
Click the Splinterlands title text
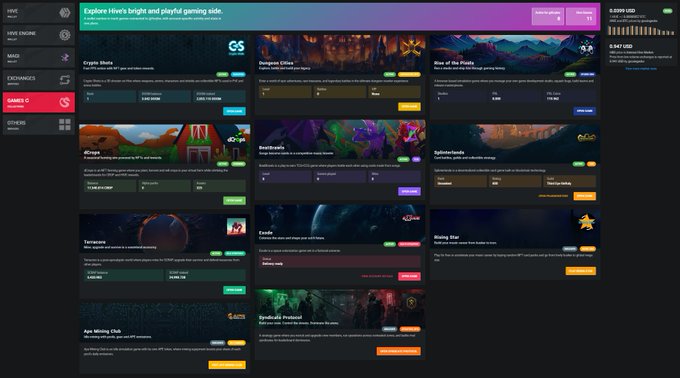point(449,153)
